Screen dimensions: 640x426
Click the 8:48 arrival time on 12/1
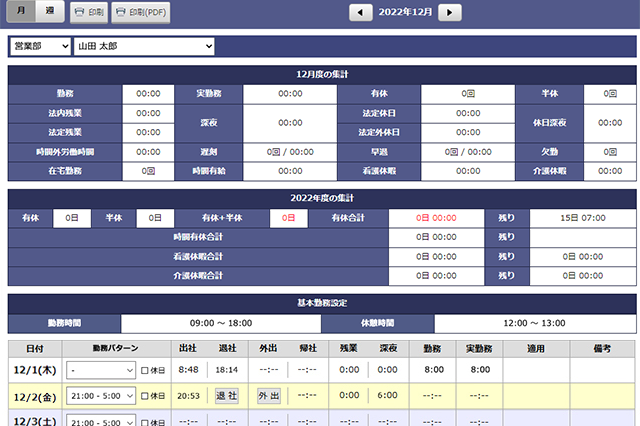pos(187,369)
